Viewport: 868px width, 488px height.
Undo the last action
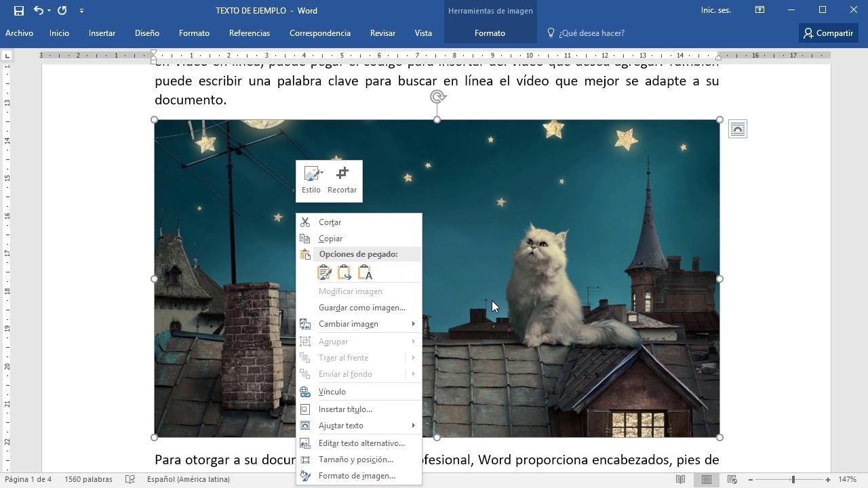tap(38, 10)
